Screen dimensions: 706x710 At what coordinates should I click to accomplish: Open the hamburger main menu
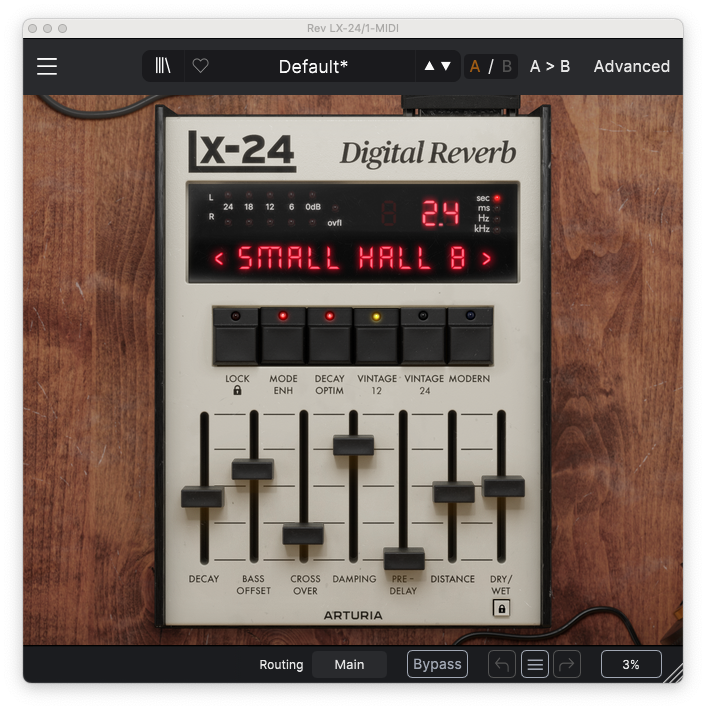click(47, 67)
